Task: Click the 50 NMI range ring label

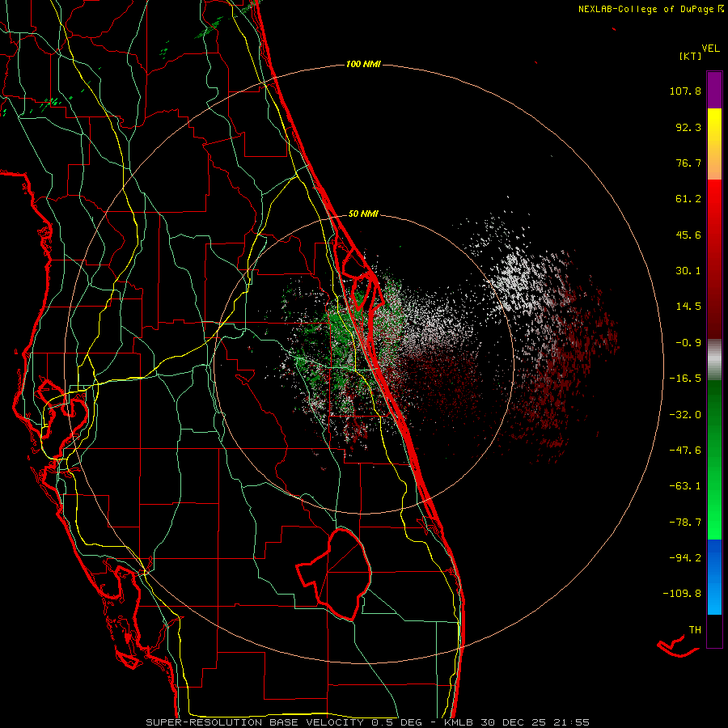Action: click(363, 214)
